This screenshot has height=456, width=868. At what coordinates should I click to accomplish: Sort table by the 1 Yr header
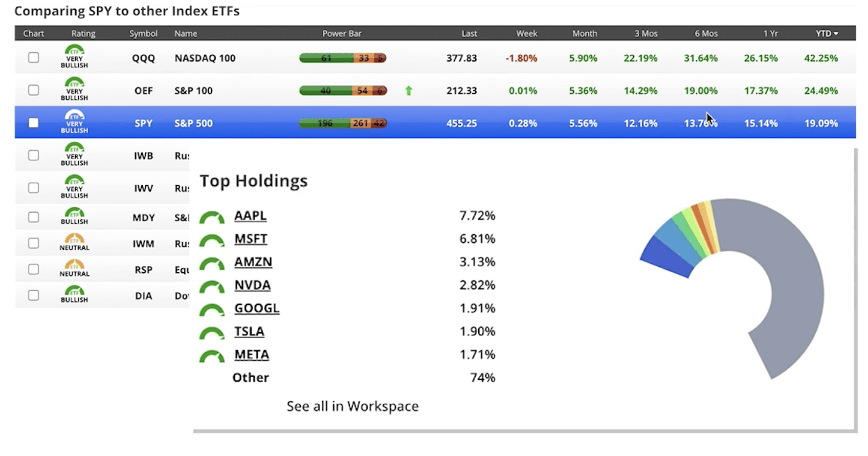(770, 33)
